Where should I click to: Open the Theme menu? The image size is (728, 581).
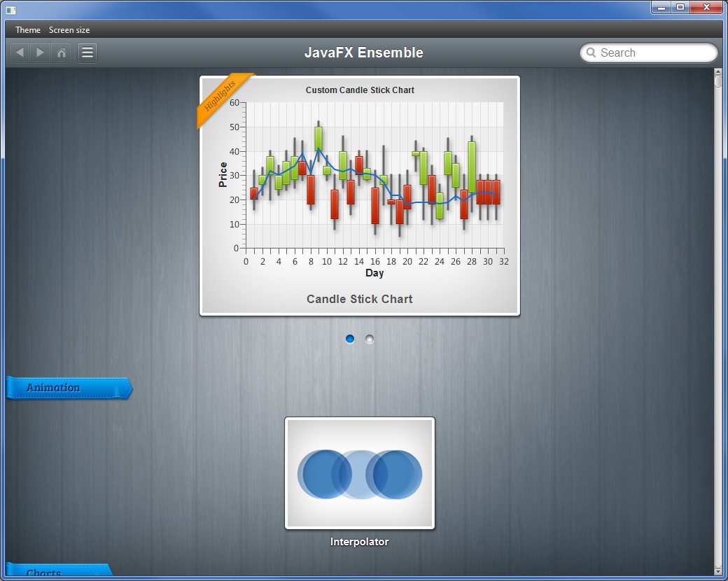[x=28, y=30]
